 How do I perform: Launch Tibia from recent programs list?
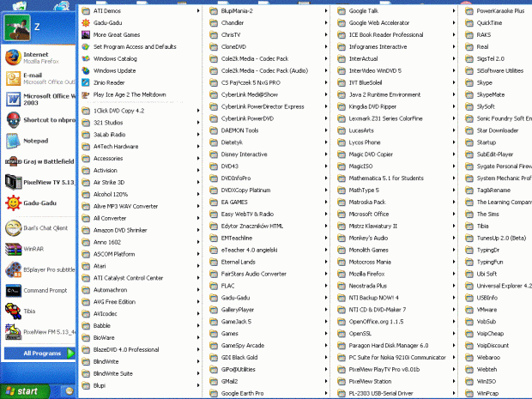14,311
